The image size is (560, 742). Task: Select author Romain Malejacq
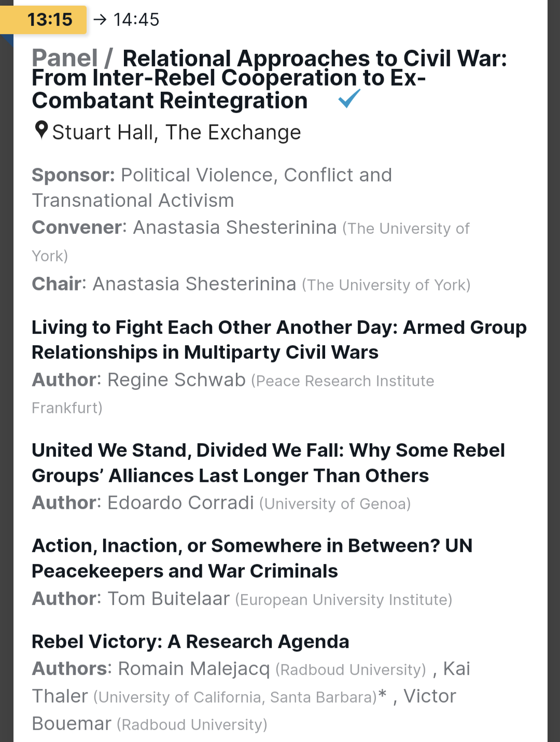[194, 669]
